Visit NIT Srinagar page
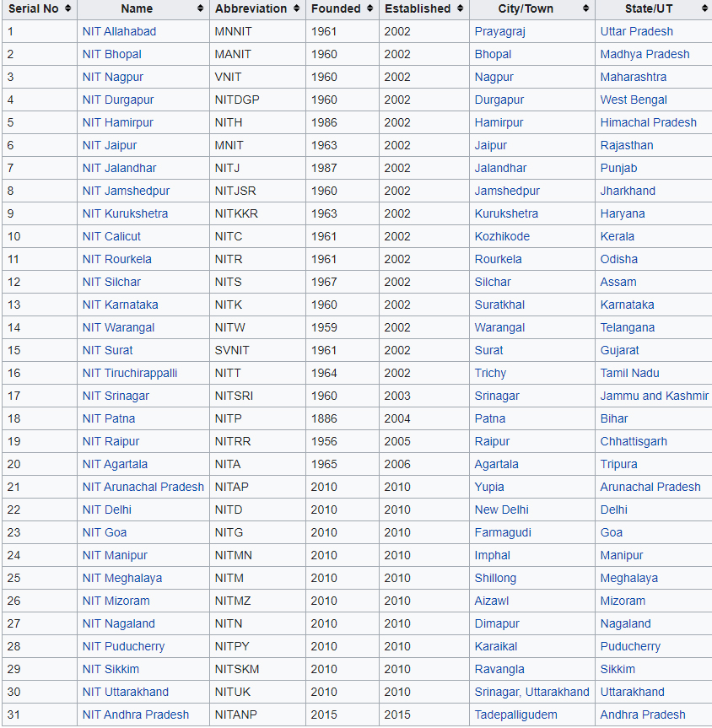The height and width of the screenshot is (728, 712). coord(116,396)
